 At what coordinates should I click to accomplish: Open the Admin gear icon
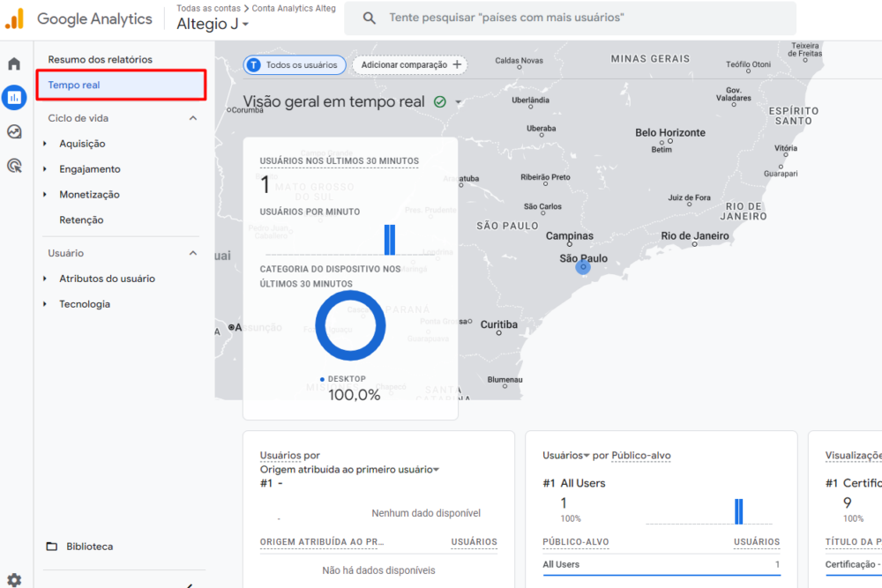coord(14,579)
